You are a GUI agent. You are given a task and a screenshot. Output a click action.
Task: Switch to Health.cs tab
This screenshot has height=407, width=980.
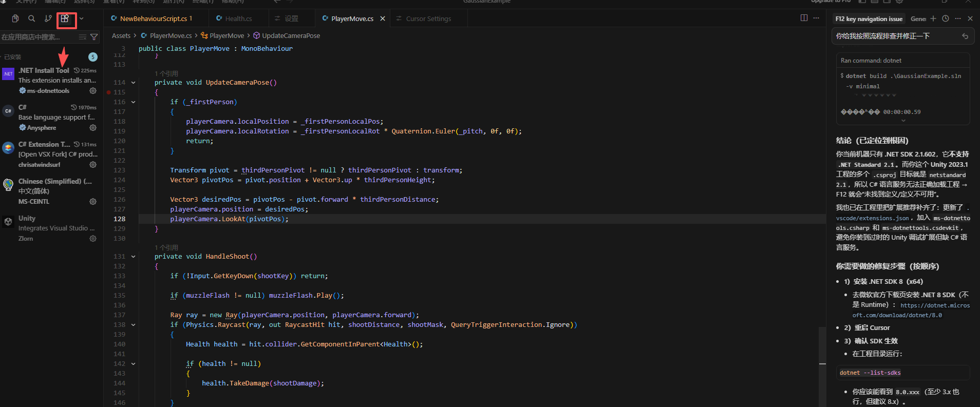tap(238, 18)
